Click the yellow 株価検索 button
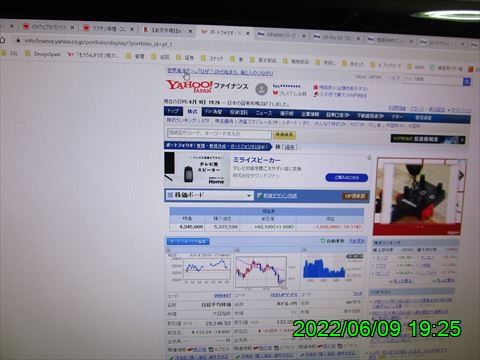Viewport: 480px width, 360px height. coord(284,135)
